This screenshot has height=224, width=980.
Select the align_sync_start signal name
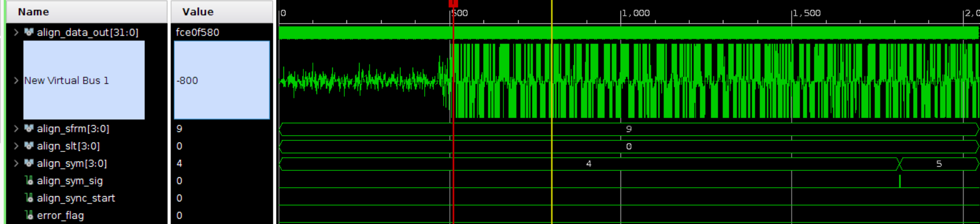pos(76,198)
